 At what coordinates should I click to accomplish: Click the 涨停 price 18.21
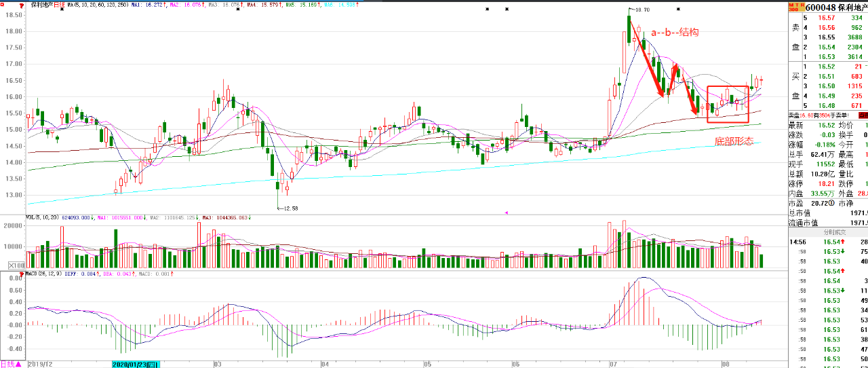825,184
